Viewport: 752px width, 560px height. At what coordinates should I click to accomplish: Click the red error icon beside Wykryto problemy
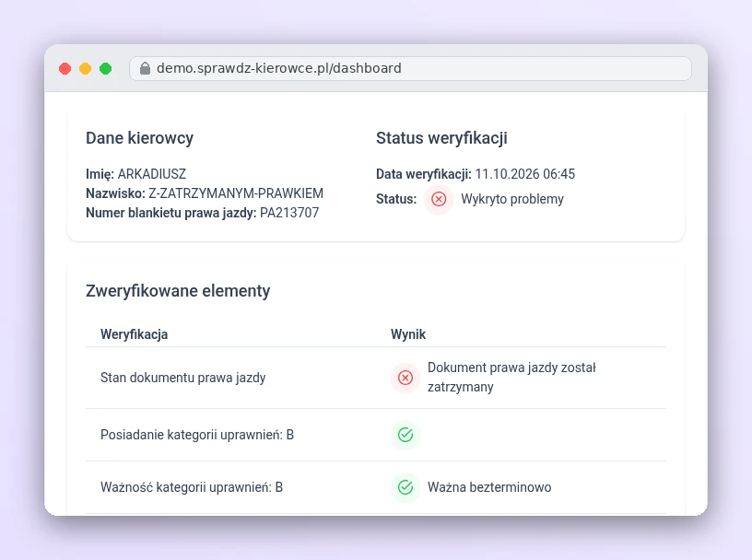439,199
